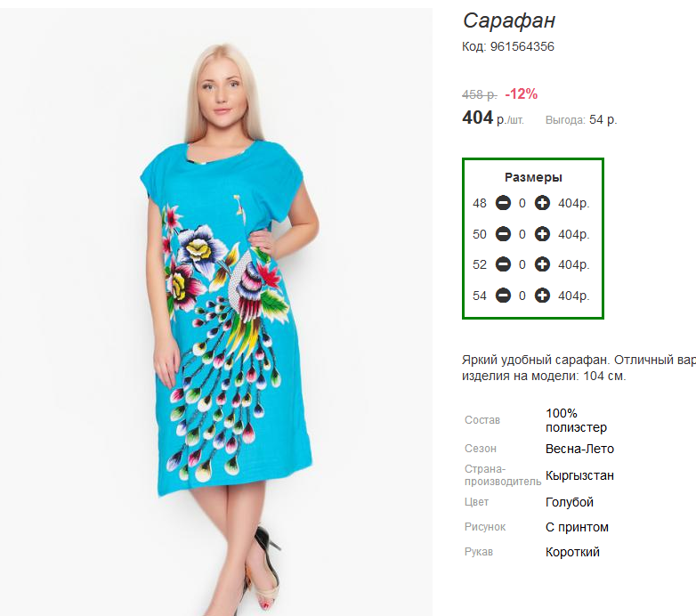Increase quantity for size 54
This screenshot has height=616, width=696.
pyautogui.click(x=542, y=296)
